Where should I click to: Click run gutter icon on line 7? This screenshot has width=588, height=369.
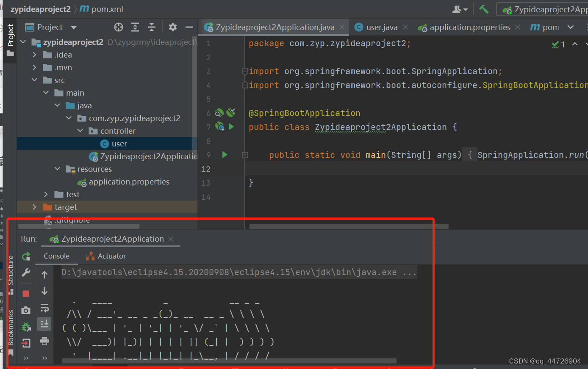[231, 127]
